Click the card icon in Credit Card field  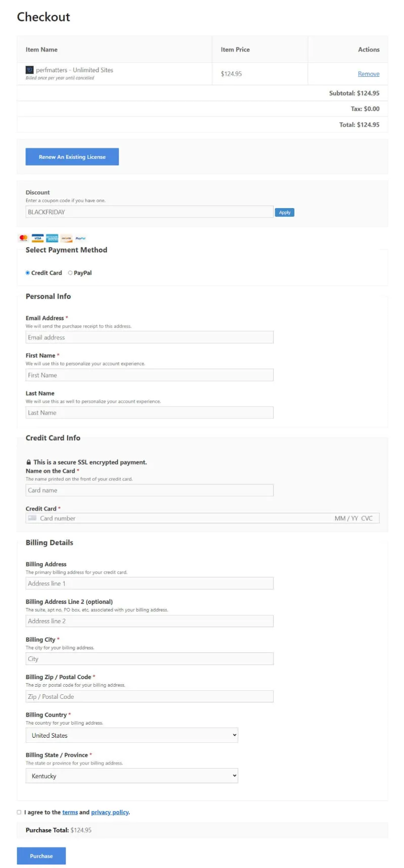32,518
